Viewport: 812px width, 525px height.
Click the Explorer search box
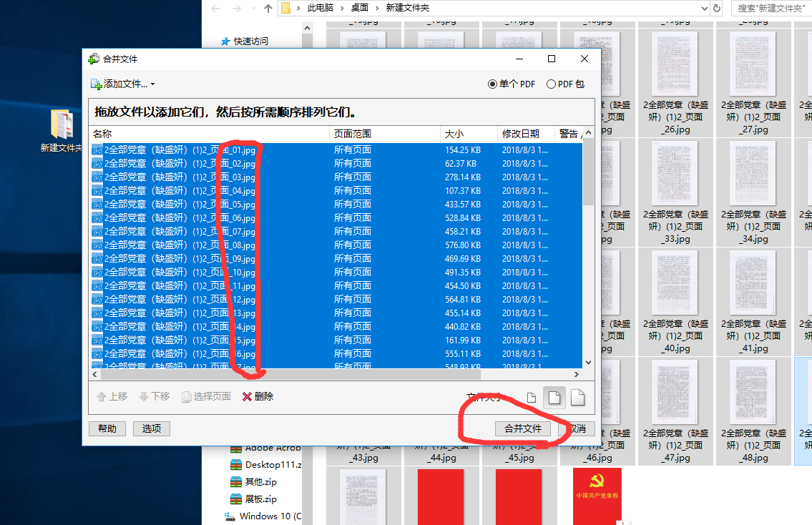[772, 9]
